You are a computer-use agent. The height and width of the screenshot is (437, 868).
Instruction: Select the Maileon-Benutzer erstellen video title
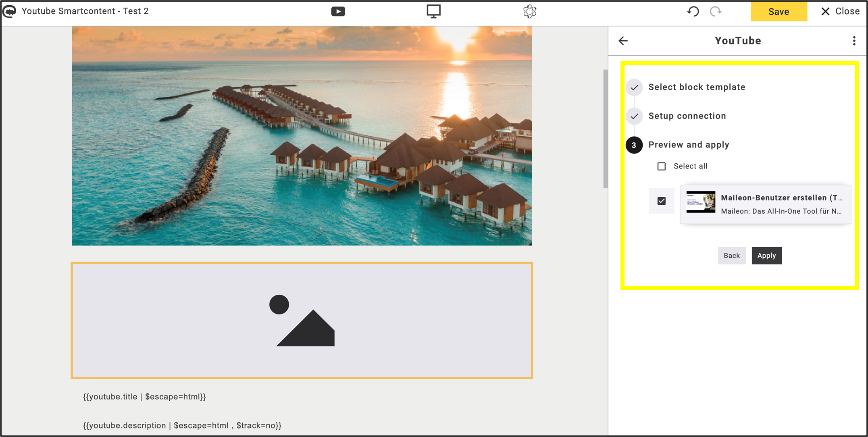[782, 198]
